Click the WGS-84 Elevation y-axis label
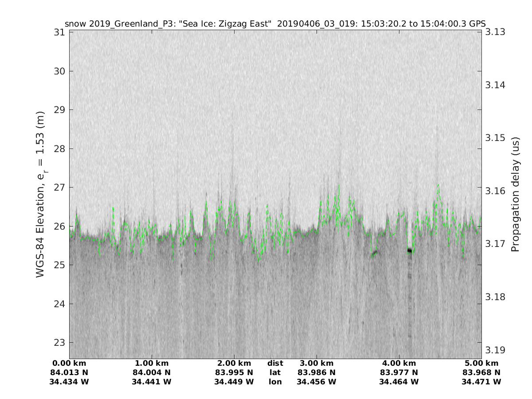 click(x=41, y=195)
